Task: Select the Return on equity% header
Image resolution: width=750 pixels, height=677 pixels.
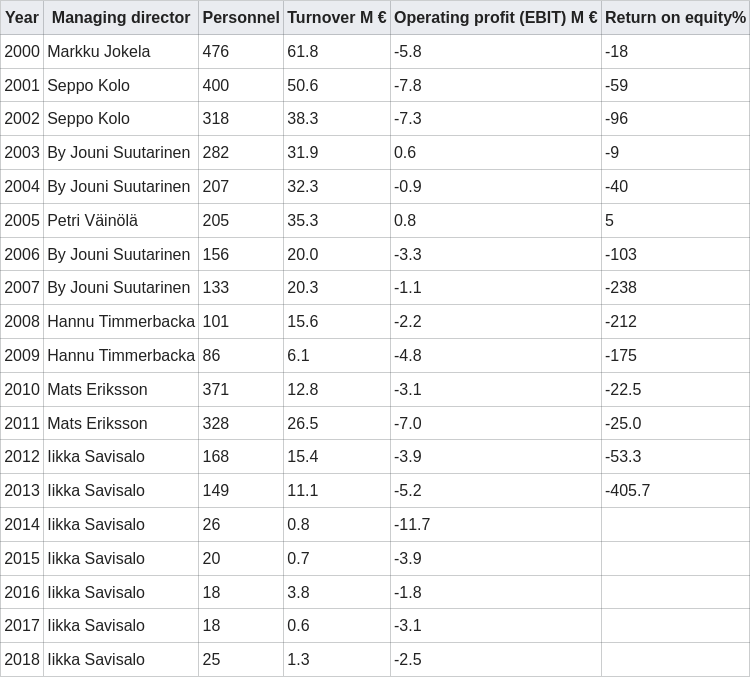Action: click(675, 18)
